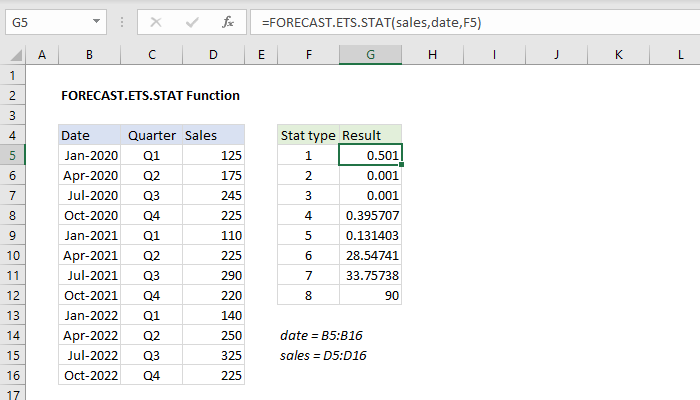Screen dimensions: 700x400
Task: Select the sales value 325
Action: [x=213, y=355]
